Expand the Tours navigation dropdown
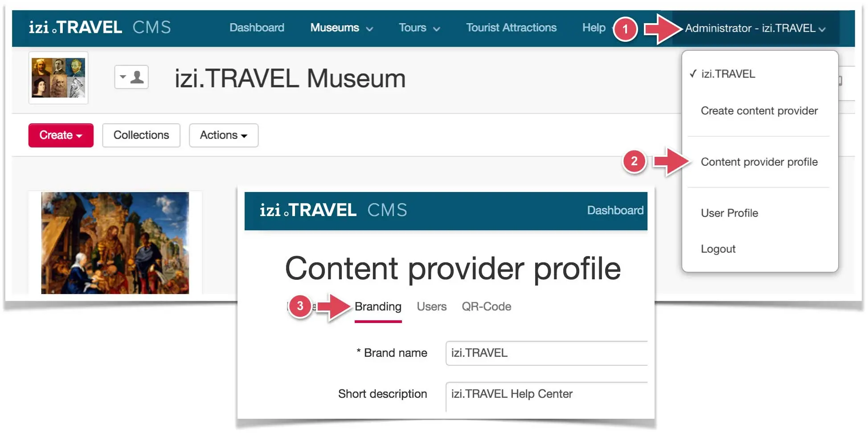This screenshot has height=433, width=868. click(419, 28)
